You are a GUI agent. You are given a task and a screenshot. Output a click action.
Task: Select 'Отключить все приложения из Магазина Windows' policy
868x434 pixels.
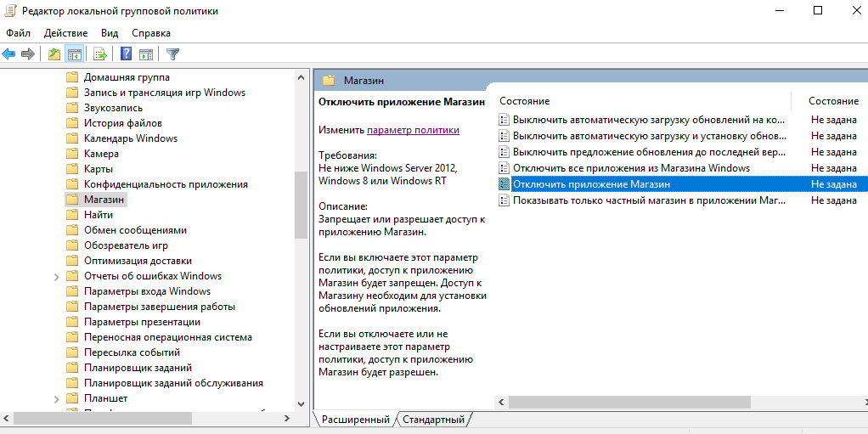coord(631,168)
